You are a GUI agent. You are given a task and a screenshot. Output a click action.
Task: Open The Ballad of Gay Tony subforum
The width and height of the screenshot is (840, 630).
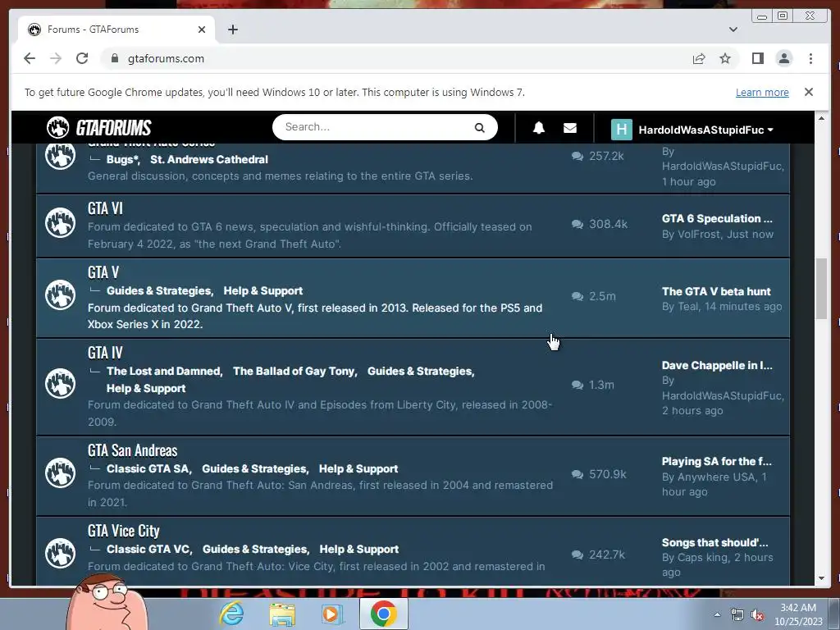pyautogui.click(x=294, y=372)
